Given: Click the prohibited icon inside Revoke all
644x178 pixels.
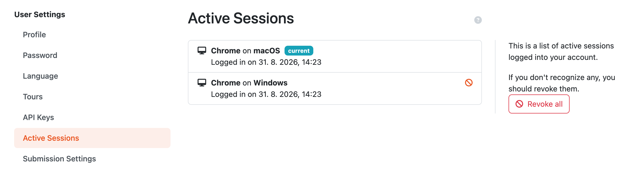Looking at the screenshot, I should [519, 104].
